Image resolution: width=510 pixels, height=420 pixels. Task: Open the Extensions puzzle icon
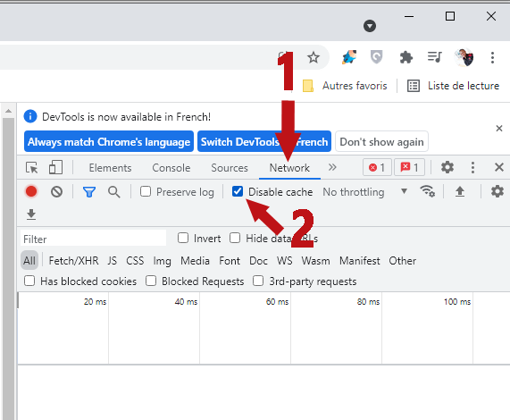pyautogui.click(x=405, y=57)
